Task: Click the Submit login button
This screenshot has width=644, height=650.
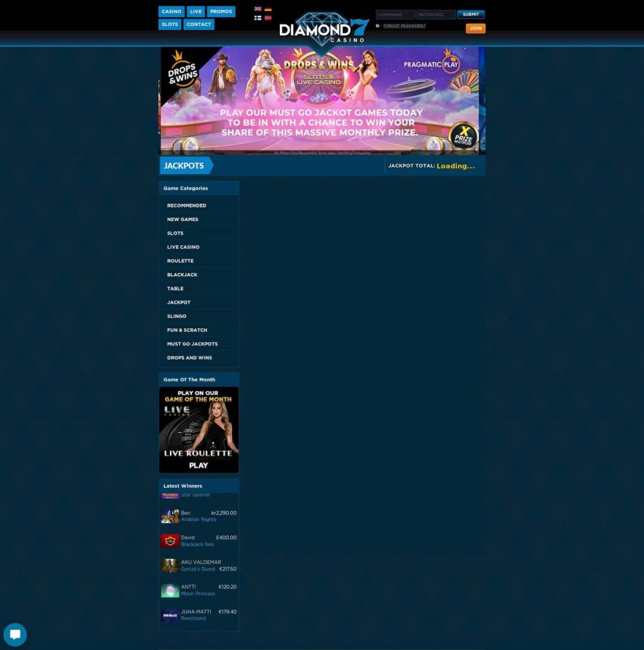Action: [x=471, y=15]
